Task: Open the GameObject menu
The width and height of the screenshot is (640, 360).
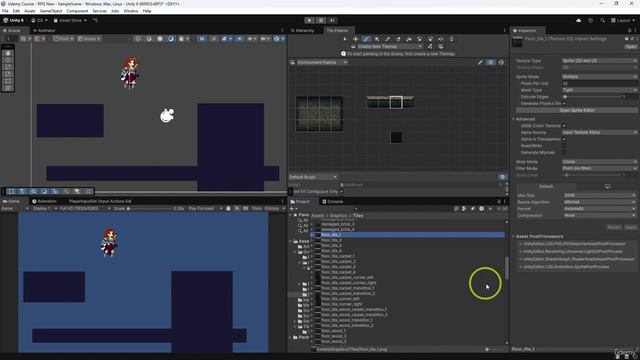Action: coord(51,11)
